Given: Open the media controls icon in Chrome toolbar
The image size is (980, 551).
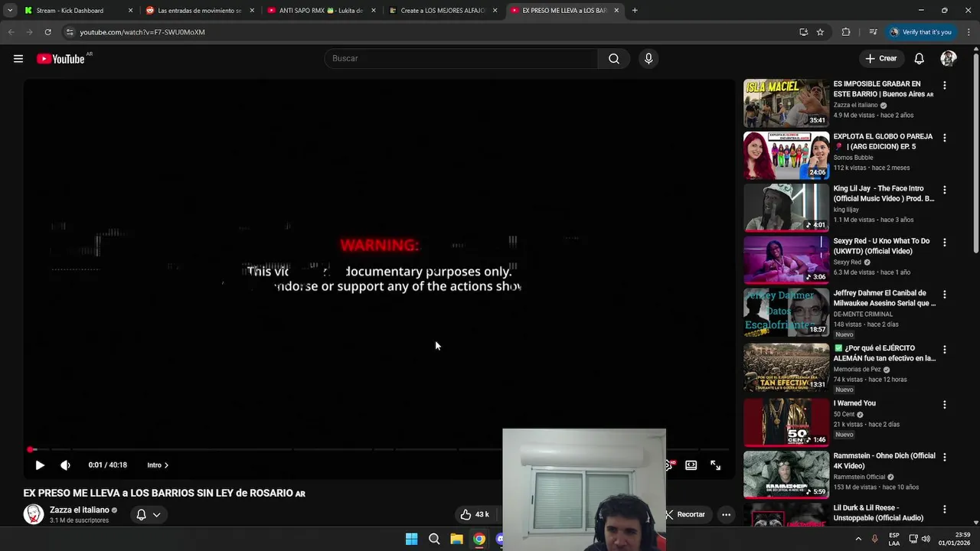Looking at the screenshot, I should (x=873, y=32).
